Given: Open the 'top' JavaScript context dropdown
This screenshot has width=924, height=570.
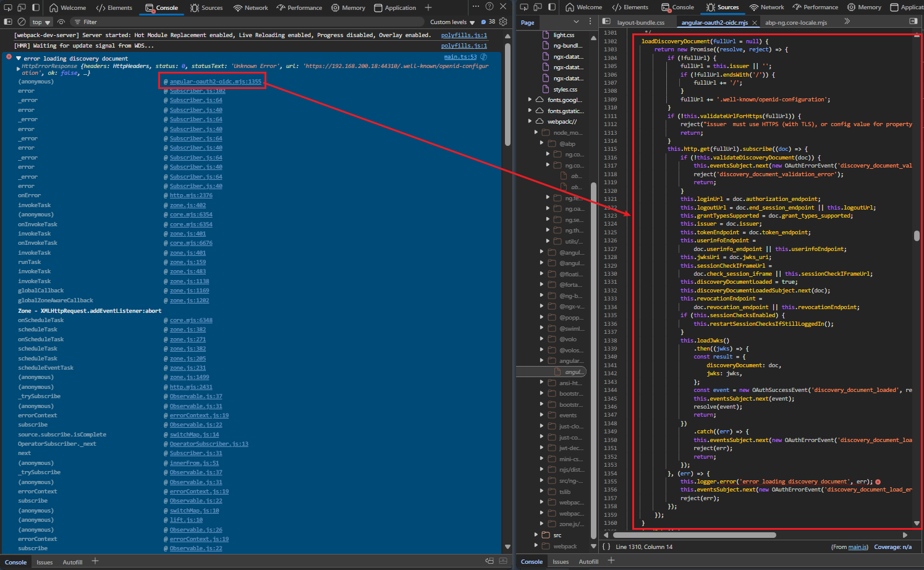Looking at the screenshot, I should click(x=41, y=22).
